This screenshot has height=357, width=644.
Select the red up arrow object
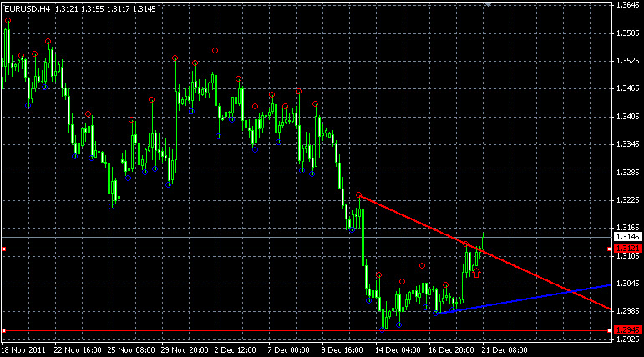[476, 273]
